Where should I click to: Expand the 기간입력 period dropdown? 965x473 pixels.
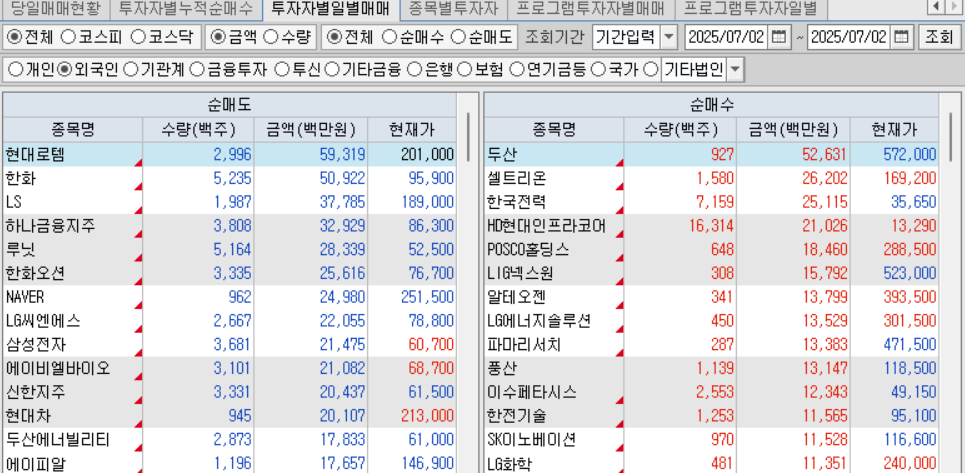[x=669, y=37]
